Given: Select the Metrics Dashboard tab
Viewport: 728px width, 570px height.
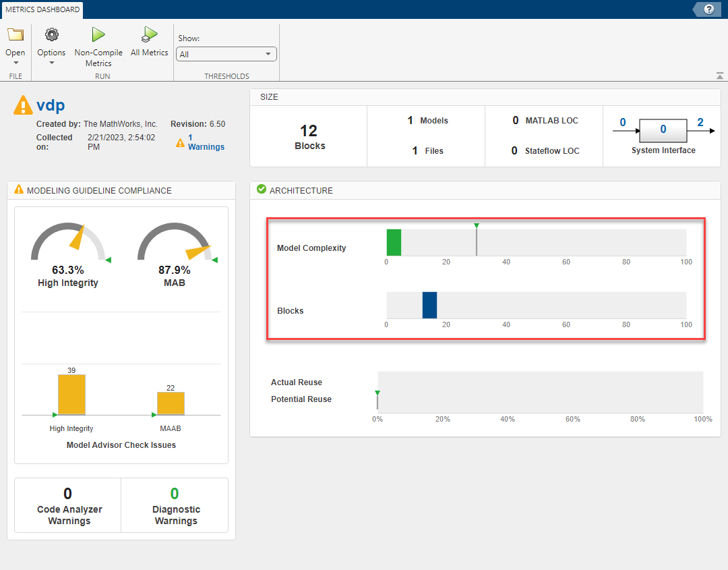Looking at the screenshot, I should point(42,9).
